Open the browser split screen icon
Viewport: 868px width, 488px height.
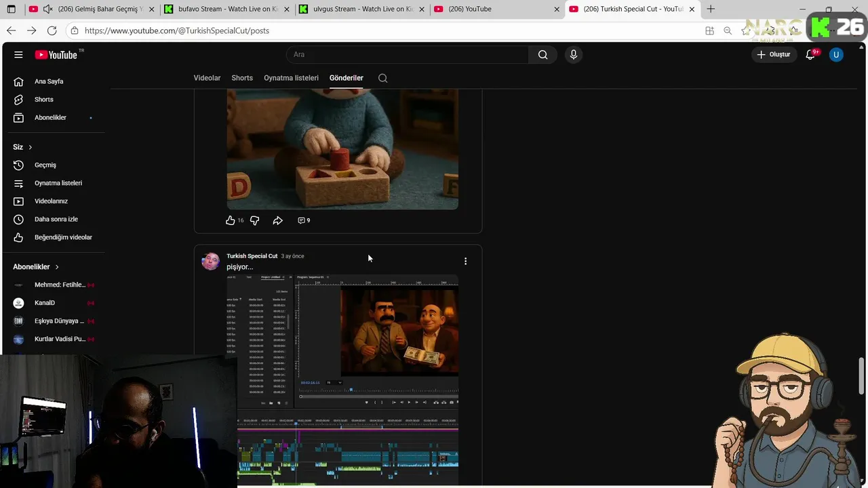click(x=709, y=30)
